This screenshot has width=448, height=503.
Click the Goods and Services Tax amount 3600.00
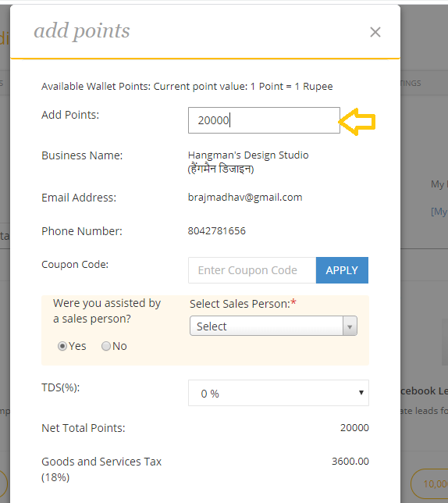[x=350, y=462]
